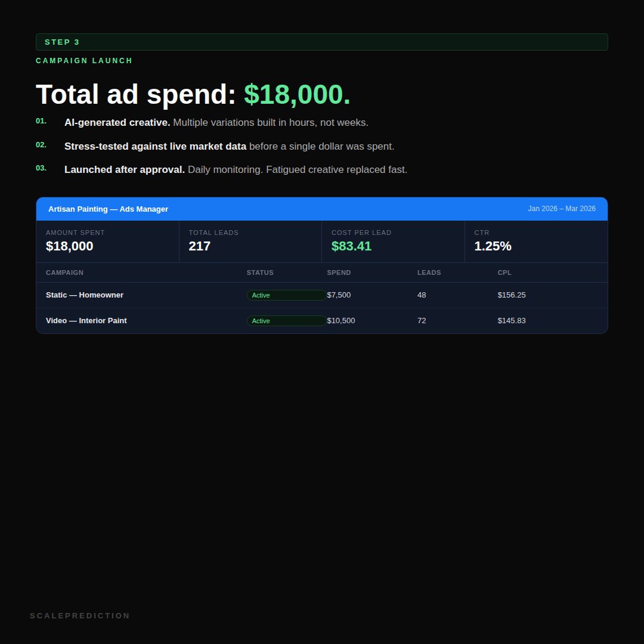644x644 pixels.
Task: Click the Artisan Painting — Ads Manager title
Action: click(108, 209)
